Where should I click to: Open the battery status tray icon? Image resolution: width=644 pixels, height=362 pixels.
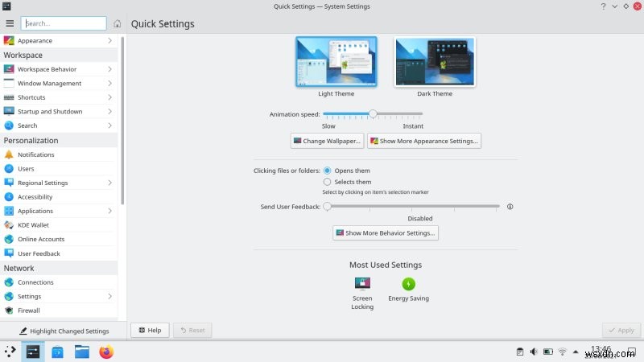click(548, 352)
